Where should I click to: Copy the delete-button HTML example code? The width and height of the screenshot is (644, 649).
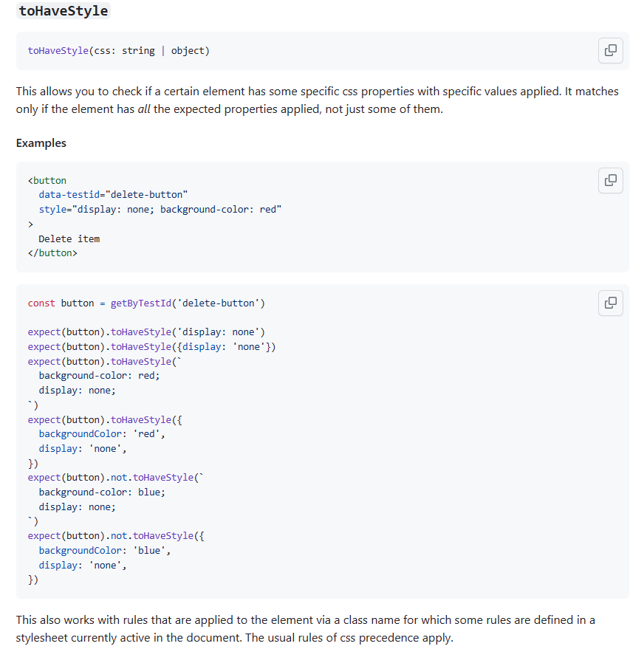pyautogui.click(x=610, y=180)
